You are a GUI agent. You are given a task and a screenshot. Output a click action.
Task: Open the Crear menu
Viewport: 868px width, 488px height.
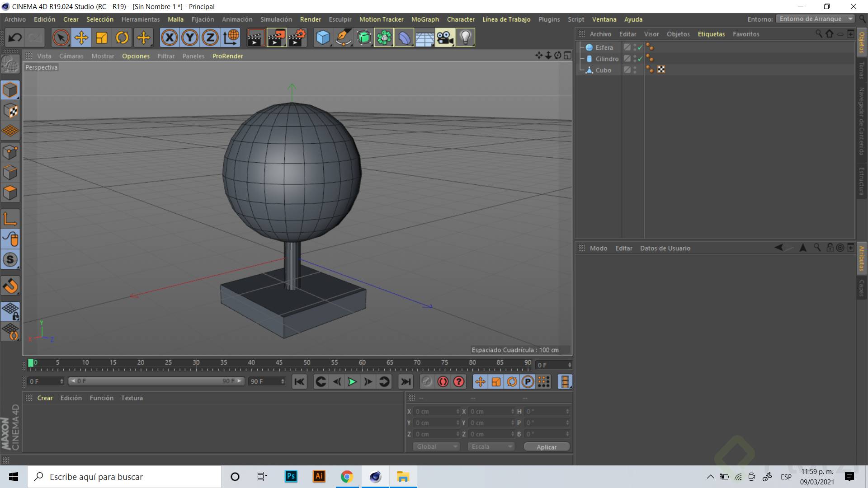71,19
